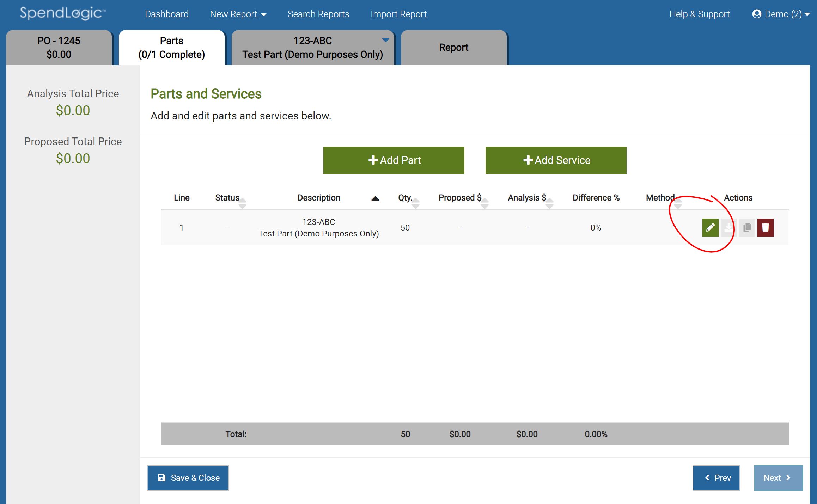This screenshot has width=817, height=504.
Task: Toggle the Description column sort arrow
Action: (375, 198)
